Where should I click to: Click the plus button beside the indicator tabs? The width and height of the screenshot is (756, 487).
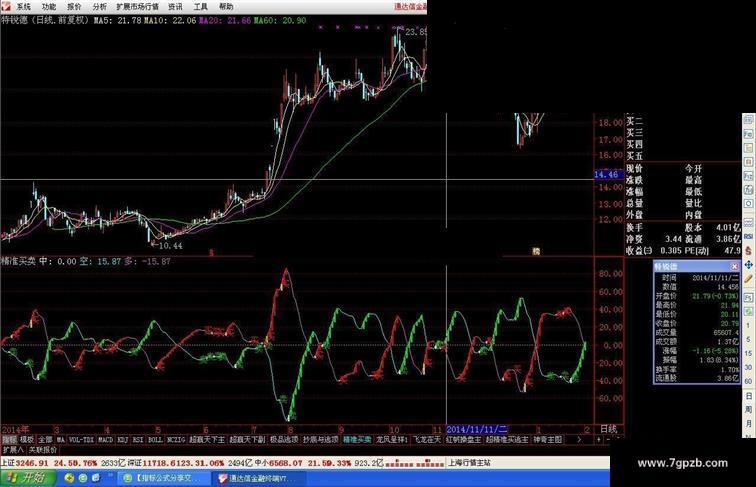click(x=598, y=440)
